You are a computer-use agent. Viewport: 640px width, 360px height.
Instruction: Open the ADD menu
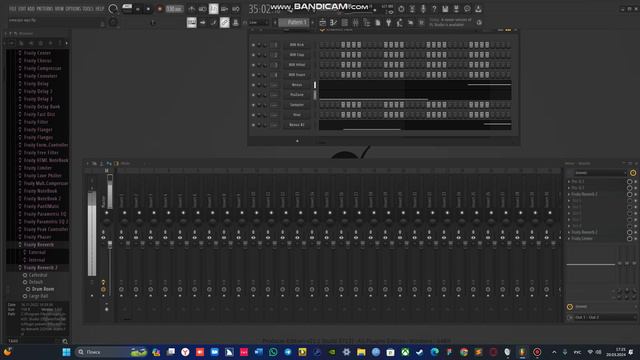[31, 9]
